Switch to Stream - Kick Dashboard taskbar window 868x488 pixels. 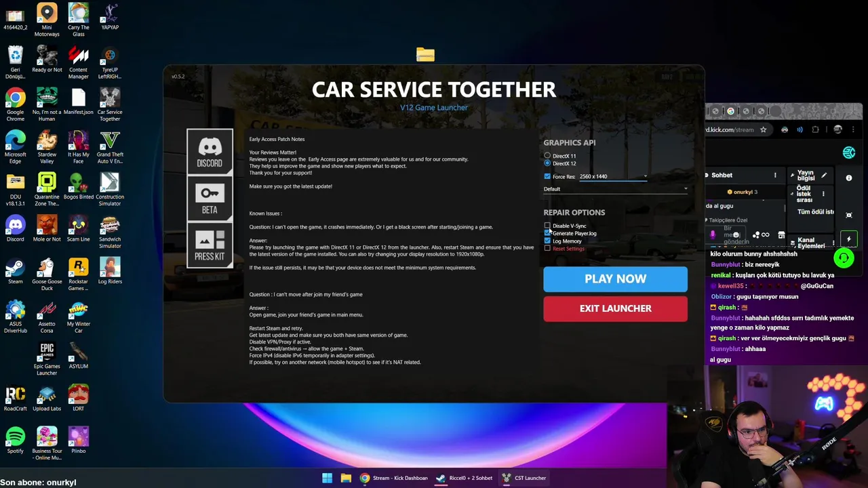[394, 478]
